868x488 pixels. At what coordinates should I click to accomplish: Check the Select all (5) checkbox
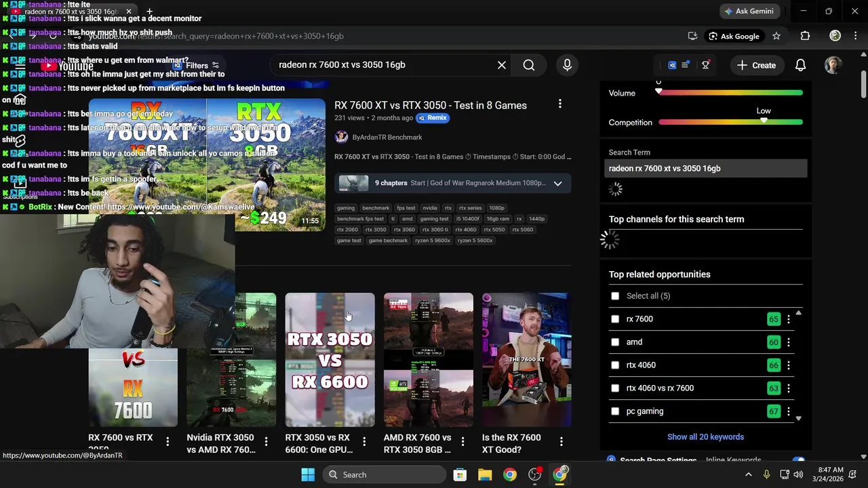(615, 296)
